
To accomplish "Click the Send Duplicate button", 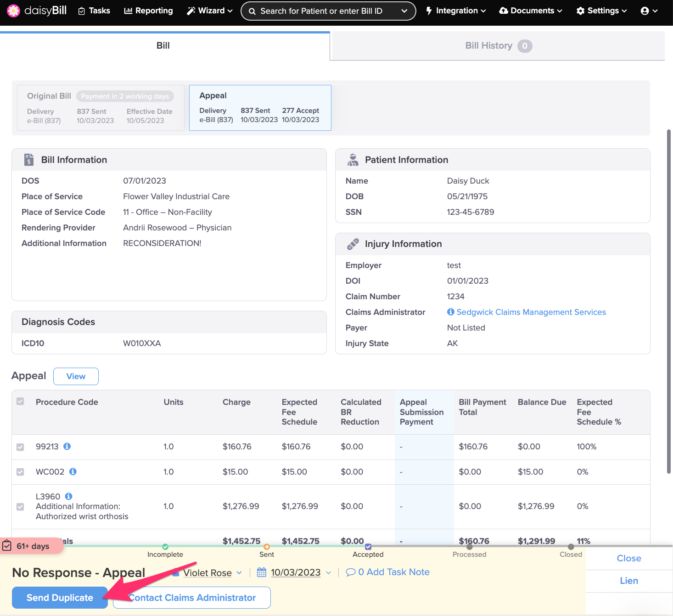I will (x=60, y=598).
